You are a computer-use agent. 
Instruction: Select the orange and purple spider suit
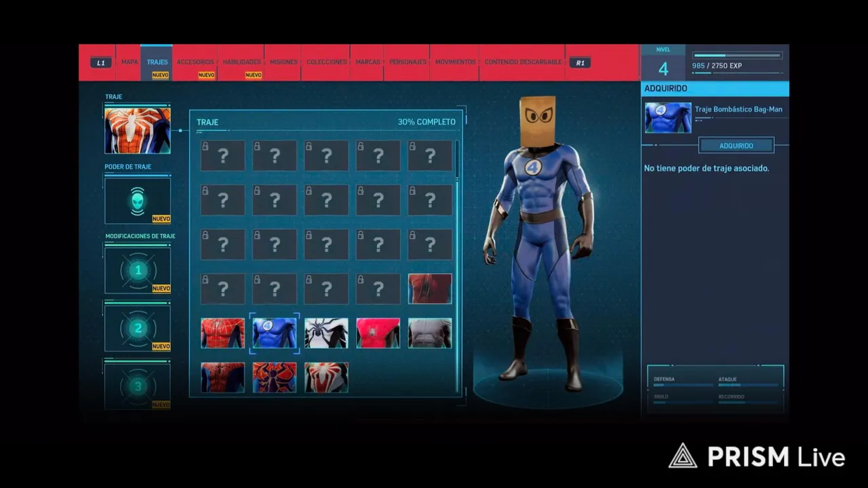[x=275, y=378]
